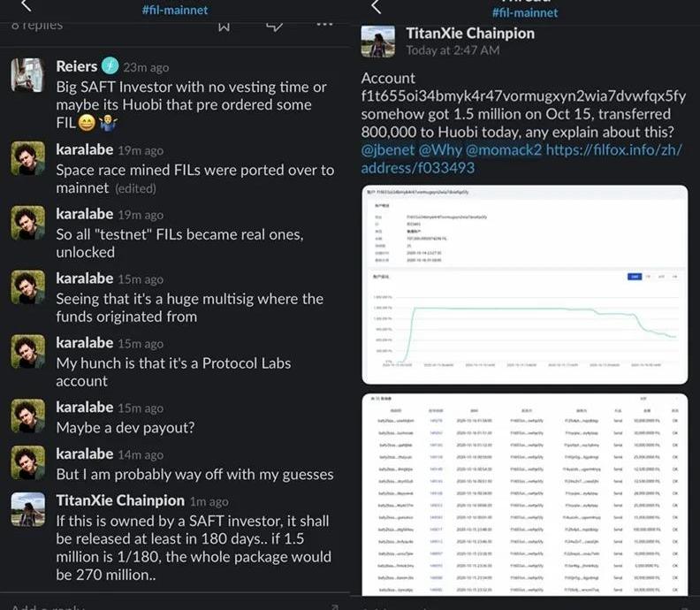
Task: Open #fil-mainnet channel in left header
Action: pos(175,10)
